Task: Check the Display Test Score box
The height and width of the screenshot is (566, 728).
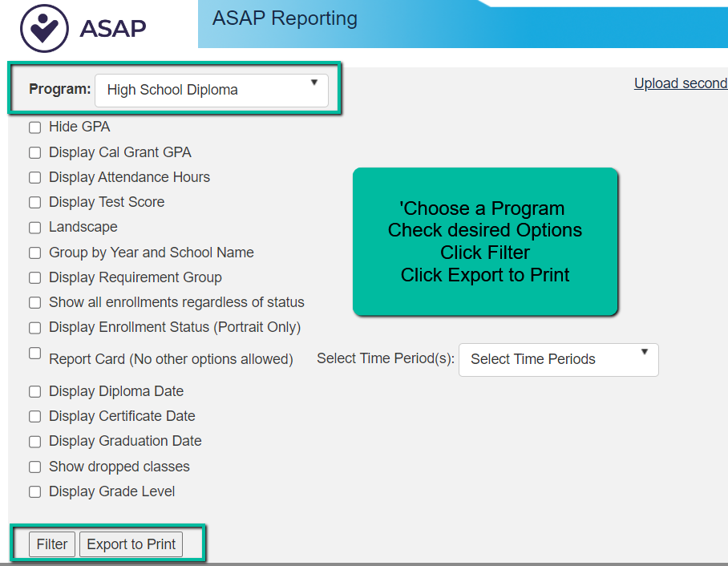Action: point(34,203)
